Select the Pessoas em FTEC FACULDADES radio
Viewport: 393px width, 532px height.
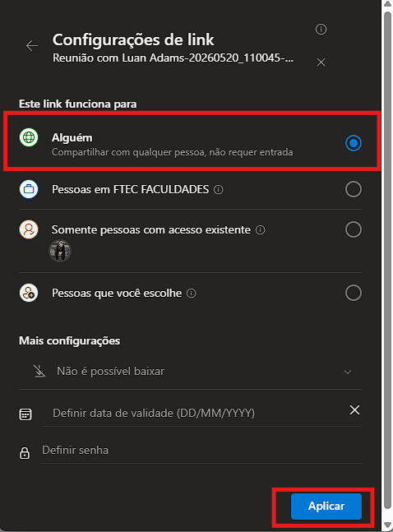pos(354,189)
